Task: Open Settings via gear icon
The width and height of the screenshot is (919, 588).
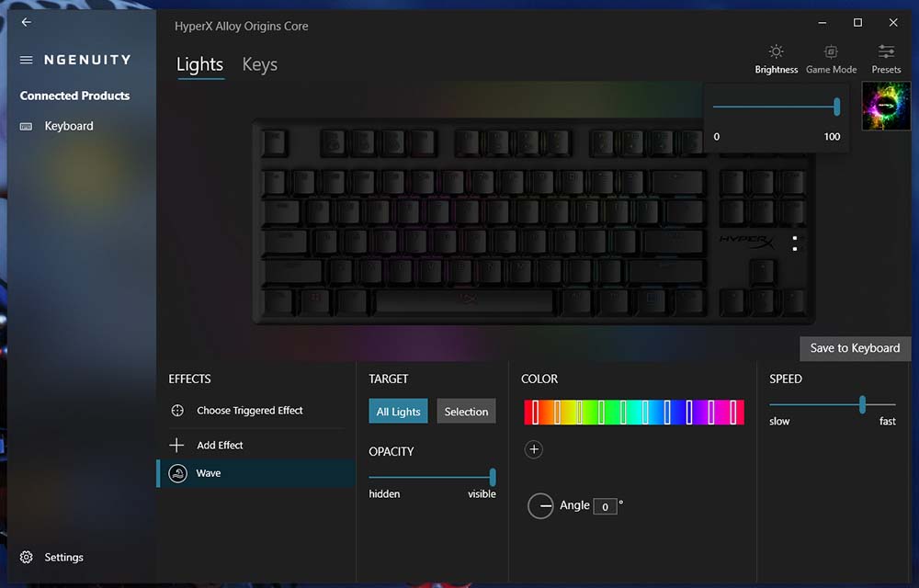Action: [x=27, y=557]
